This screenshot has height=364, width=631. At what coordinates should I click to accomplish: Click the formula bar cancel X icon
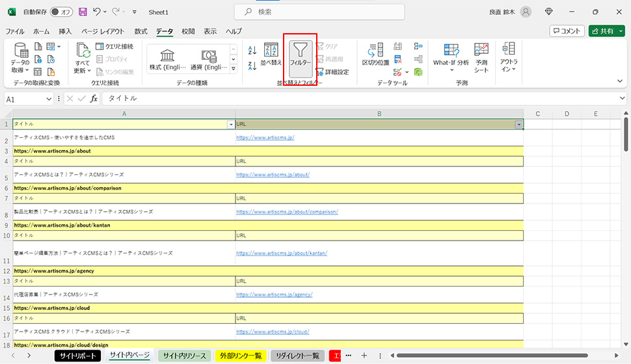click(70, 99)
